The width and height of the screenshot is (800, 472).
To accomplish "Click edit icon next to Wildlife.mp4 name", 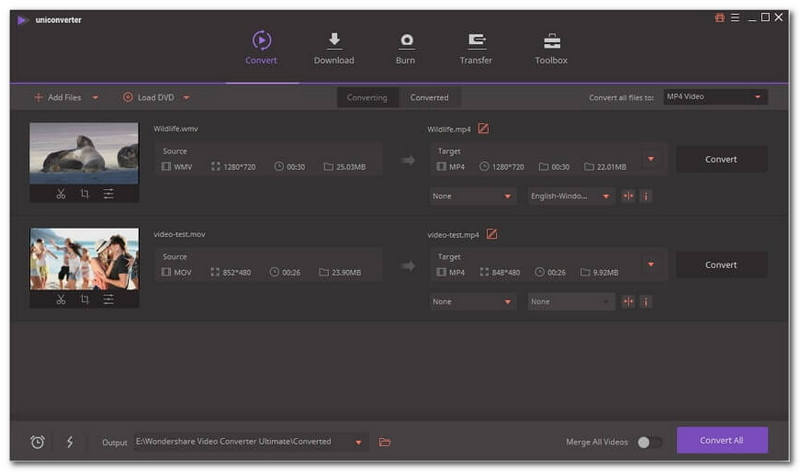I will click(x=483, y=129).
